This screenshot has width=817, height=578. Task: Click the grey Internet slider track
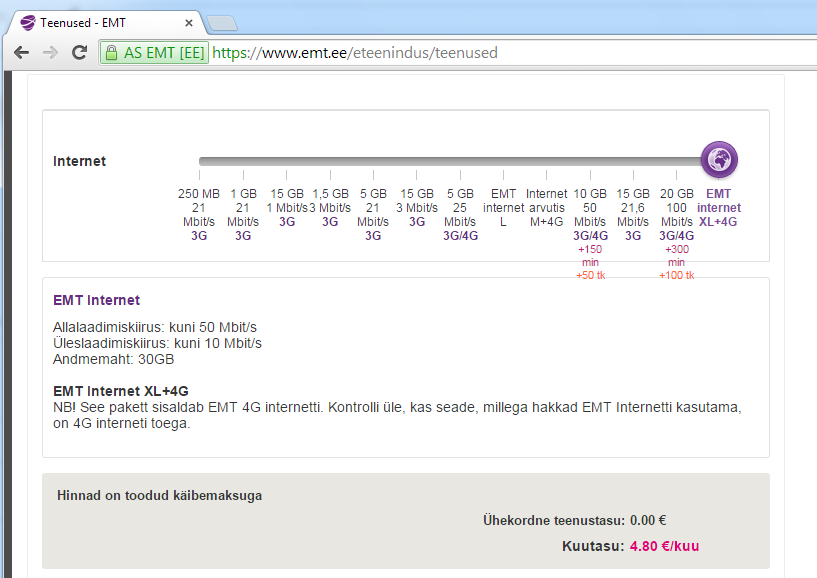pos(451,161)
